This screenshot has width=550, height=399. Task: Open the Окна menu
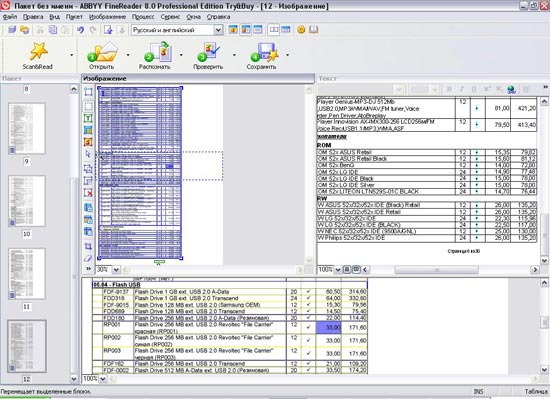click(193, 17)
